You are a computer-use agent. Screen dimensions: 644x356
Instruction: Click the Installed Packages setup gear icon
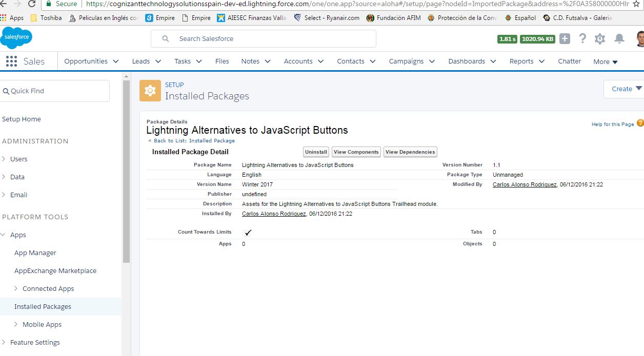click(150, 91)
